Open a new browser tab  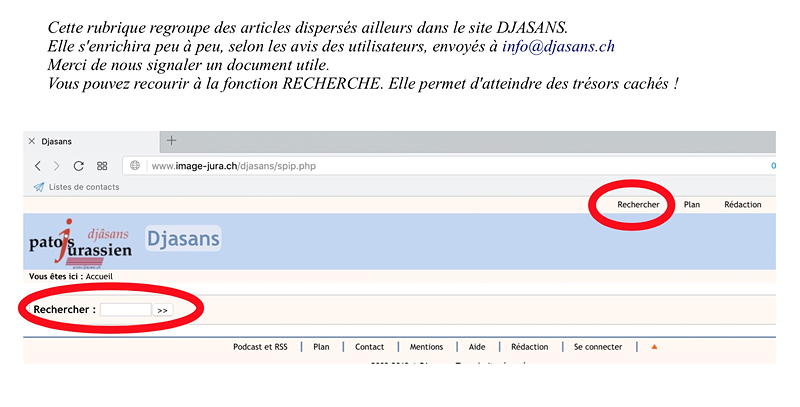click(x=171, y=140)
